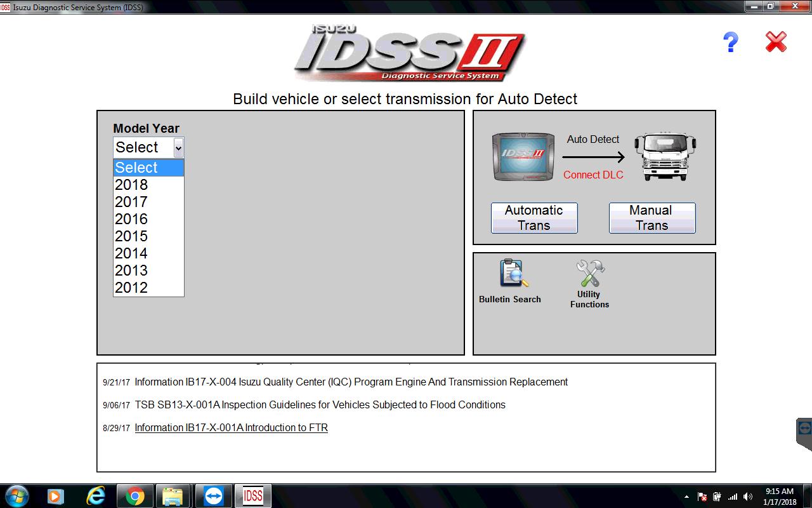Open Information IB17-X-001A Introduction to FTR link

pos(231,428)
